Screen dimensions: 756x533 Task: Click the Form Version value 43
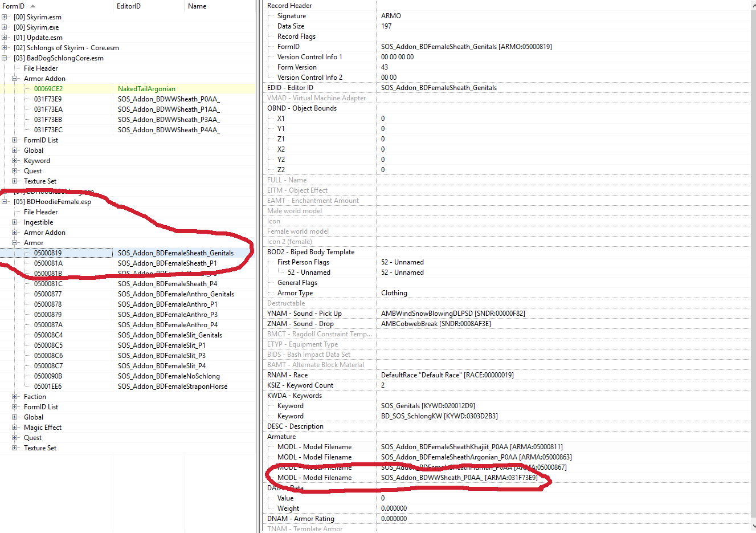(385, 67)
